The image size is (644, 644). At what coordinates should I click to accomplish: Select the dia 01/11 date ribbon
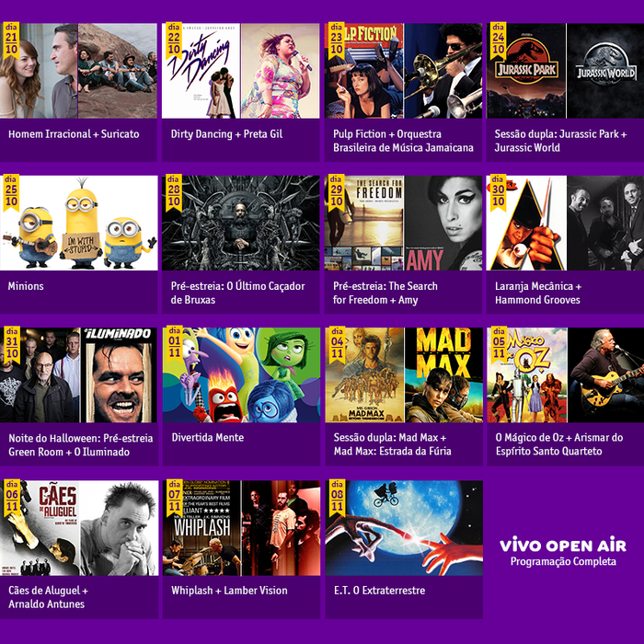[175, 345]
